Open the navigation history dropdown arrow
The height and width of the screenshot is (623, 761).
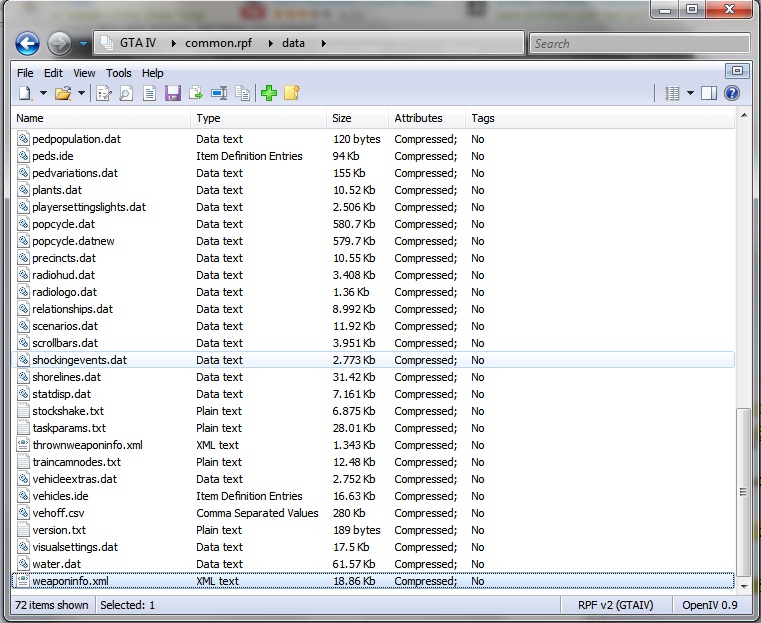(x=83, y=44)
